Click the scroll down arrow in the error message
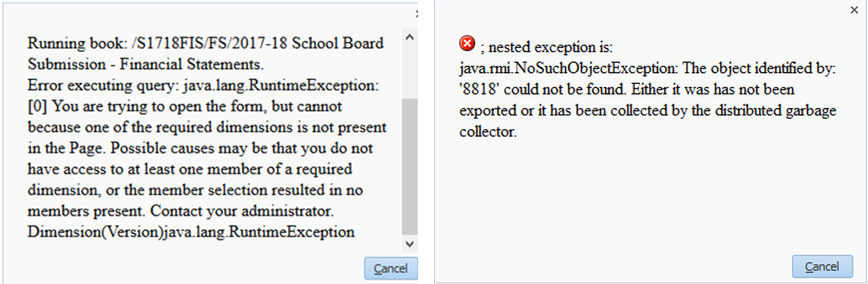The image size is (868, 284). point(409,244)
